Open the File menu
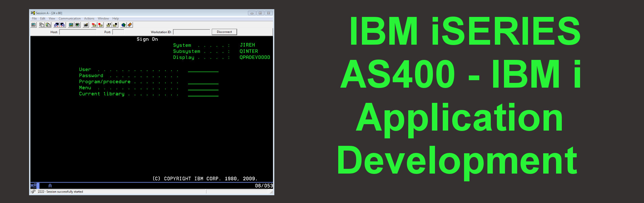Screen dimensions: 644x203 34,19
